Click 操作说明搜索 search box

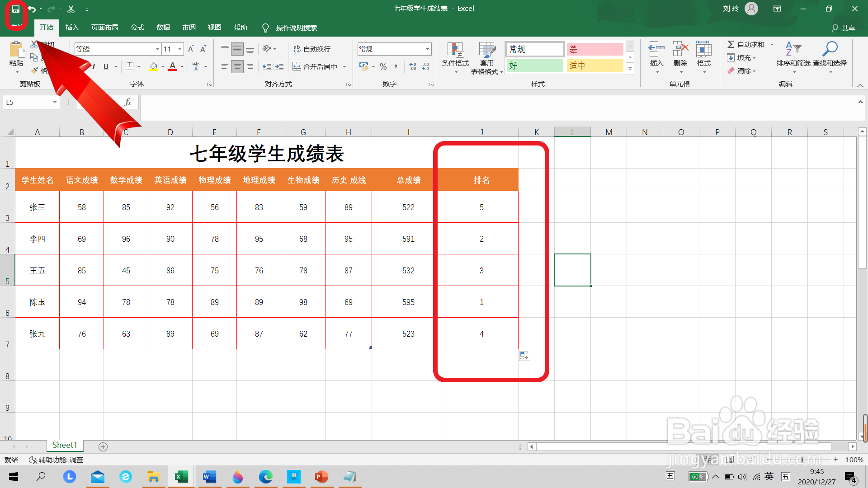296,28
